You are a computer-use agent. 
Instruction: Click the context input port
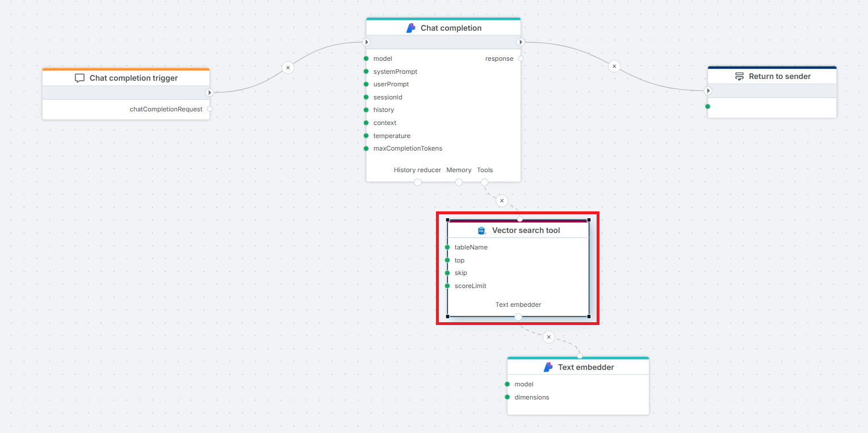pyautogui.click(x=366, y=123)
